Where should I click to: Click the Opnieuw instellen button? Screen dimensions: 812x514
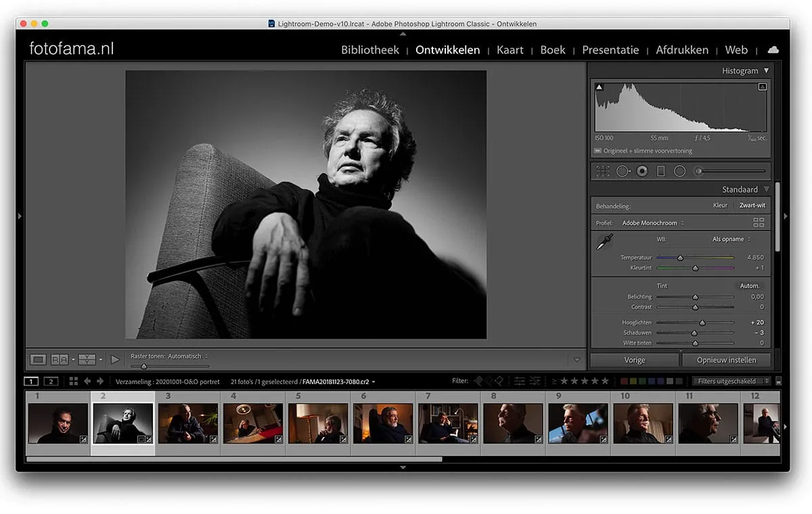coord(726,360)
